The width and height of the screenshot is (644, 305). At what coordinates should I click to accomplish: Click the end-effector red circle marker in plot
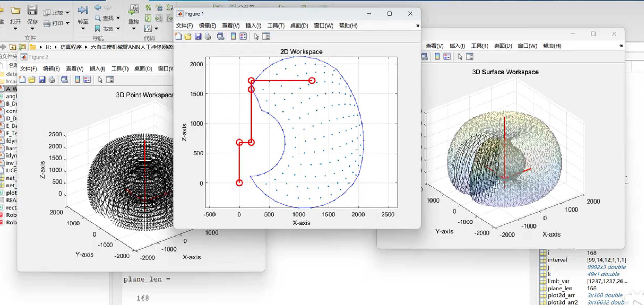[x=312, y=80]
